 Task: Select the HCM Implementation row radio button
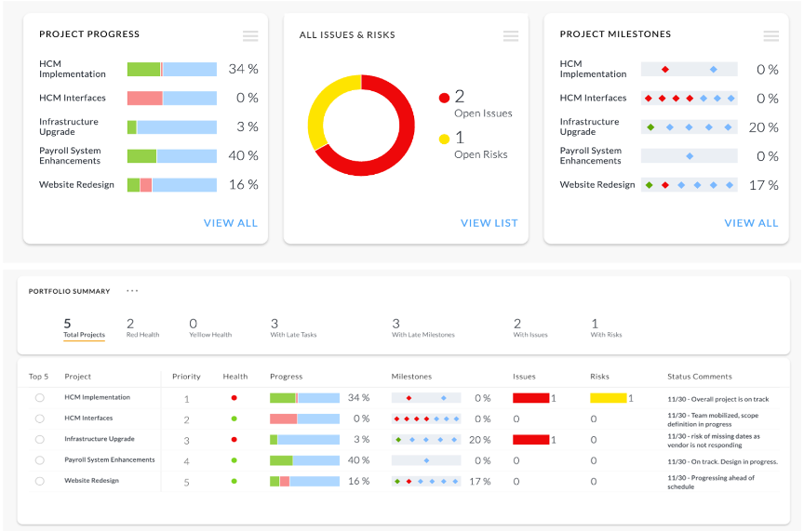[40, 398]
